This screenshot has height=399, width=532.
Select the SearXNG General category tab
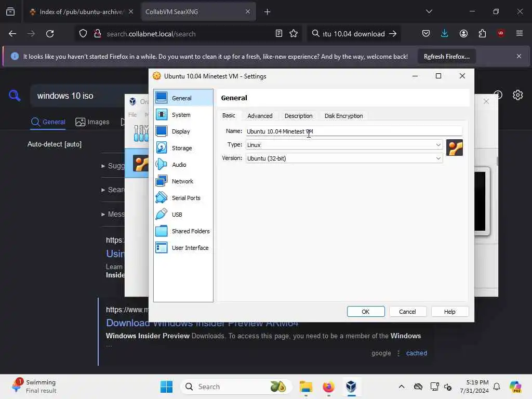click(48, 122)
